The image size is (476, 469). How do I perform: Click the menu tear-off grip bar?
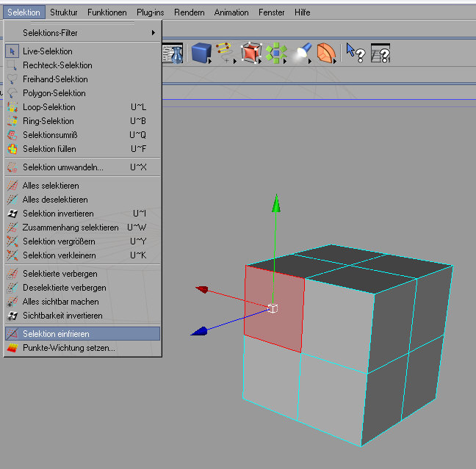82,23
